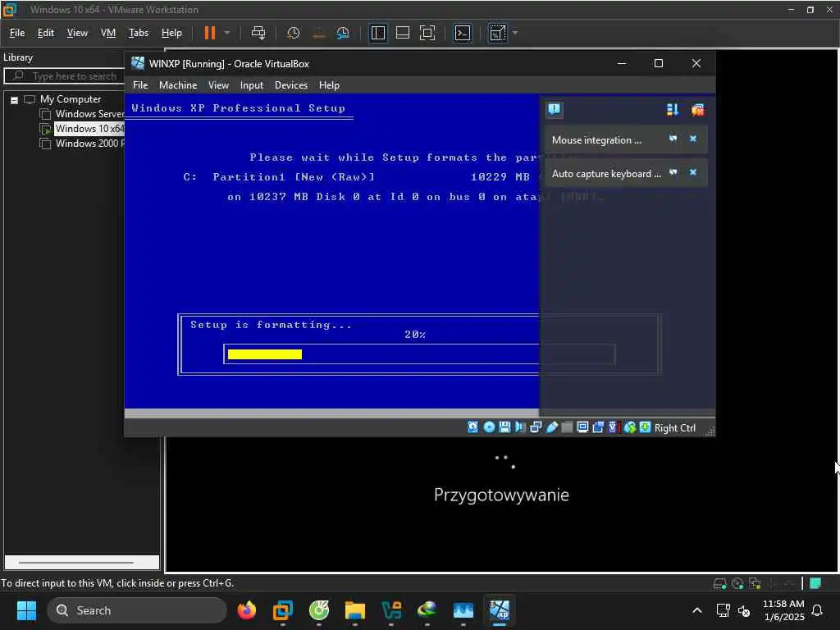Expand the Mouse integration notification
The image size is (840, 630).
point(596,139)
